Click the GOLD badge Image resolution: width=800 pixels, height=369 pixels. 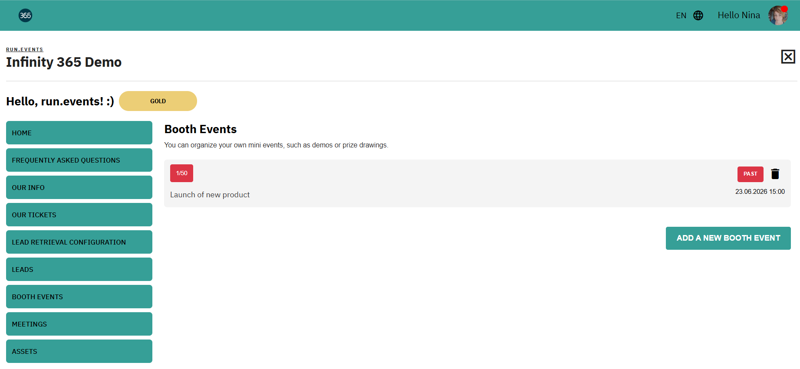158,101
